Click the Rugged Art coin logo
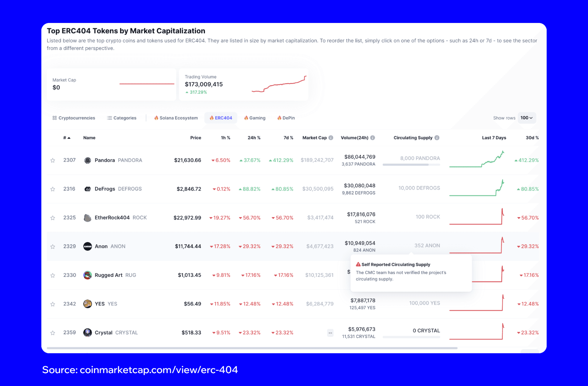The width and height of the screenshot is (588, 386). (87, 275)
